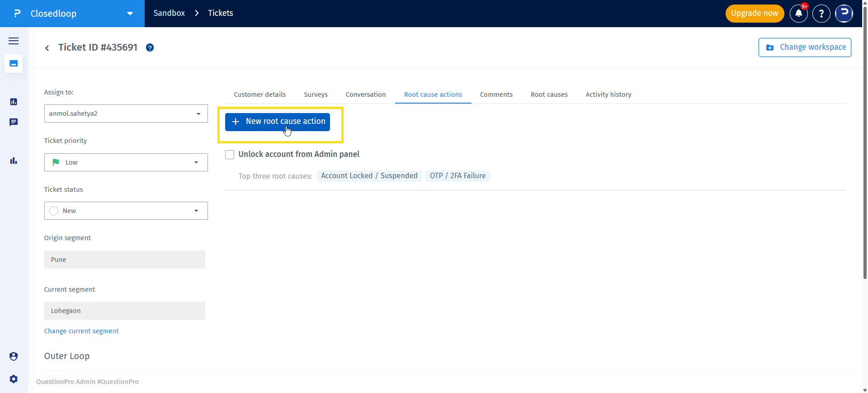This screenshot has width=868, height=393.
Task: Switch to Root causes tab
Action: (549, 95)
